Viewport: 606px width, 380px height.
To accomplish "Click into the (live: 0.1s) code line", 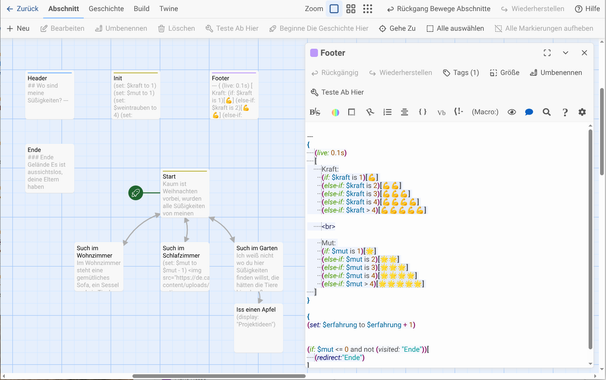I will [x=330, y=153].
